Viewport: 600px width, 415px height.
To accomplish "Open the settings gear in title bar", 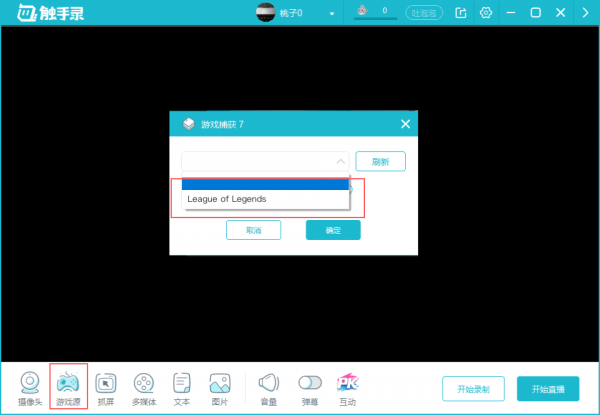I will click(486, 13).
